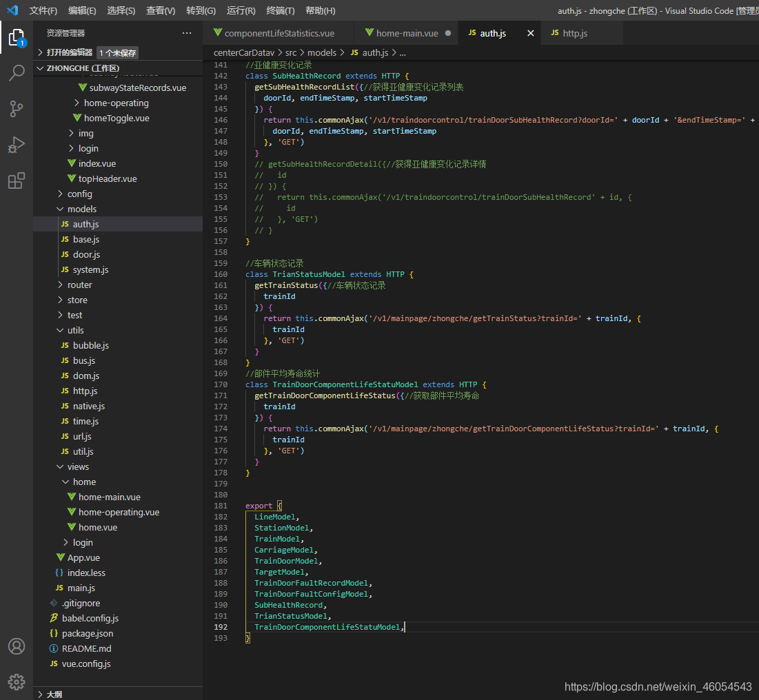
Task: Expand the test folder
Action: click(75, 315)
